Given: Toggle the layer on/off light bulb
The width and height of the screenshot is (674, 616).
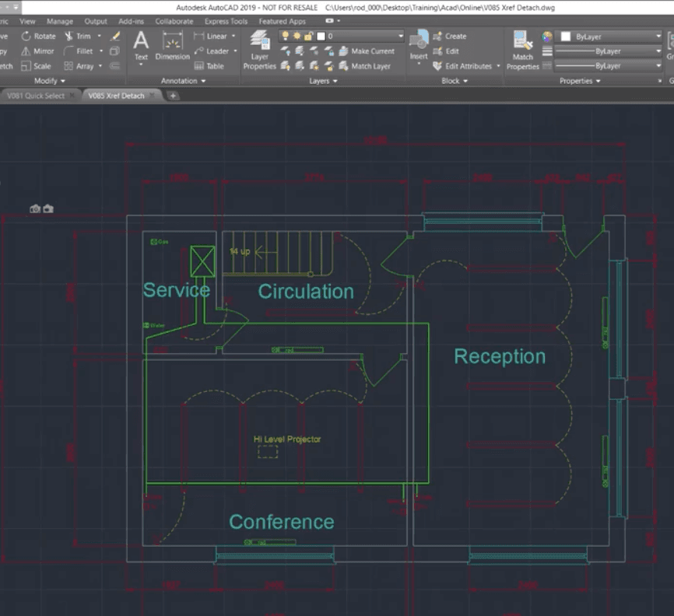Looking at the screenshot, I should pos(285,36).
